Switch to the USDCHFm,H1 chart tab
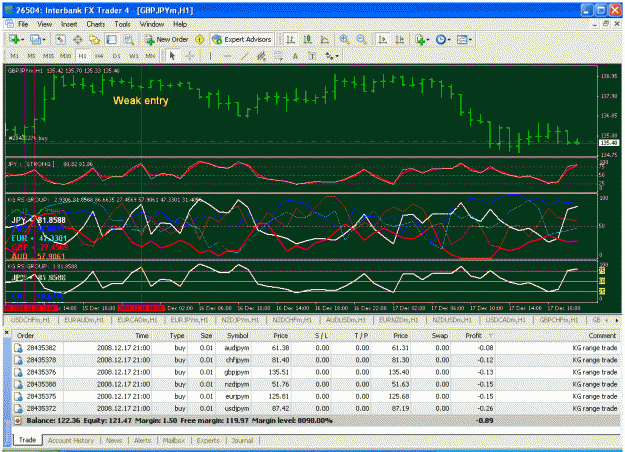The height and width of the screenshot is (452, 625). click(x=30, y=320)
